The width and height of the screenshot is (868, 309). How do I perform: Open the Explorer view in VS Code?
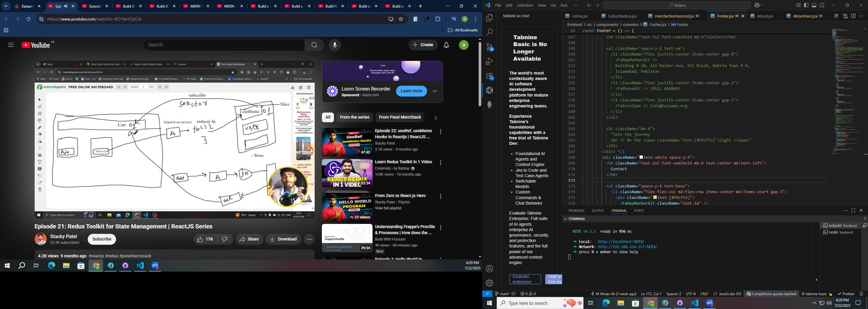489,18
